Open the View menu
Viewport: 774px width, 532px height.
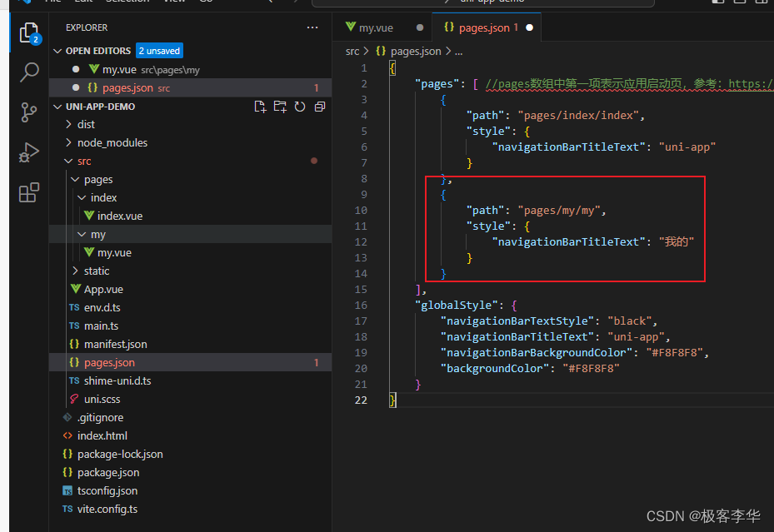coord(173,2)
